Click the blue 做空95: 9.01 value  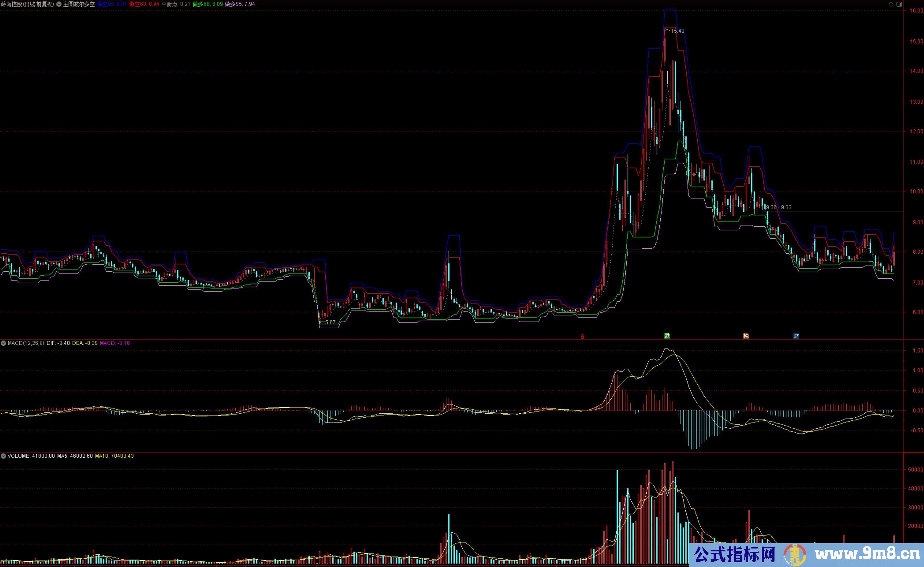[x=112, y=4]
